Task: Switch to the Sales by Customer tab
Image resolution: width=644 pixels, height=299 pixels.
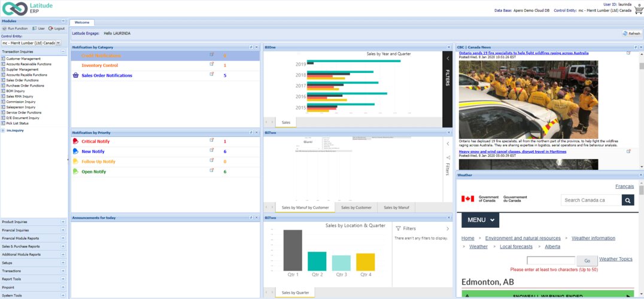Action: pos(356,208)
